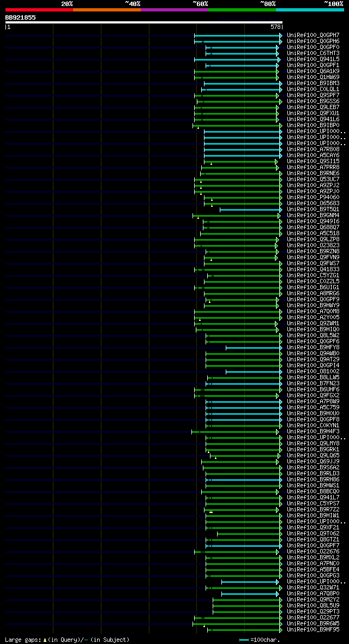Click the cyan alignment bar for B9HFY8
Image resolution: width=349 pixels, height=644 pixels.
(x=253, y=348)
